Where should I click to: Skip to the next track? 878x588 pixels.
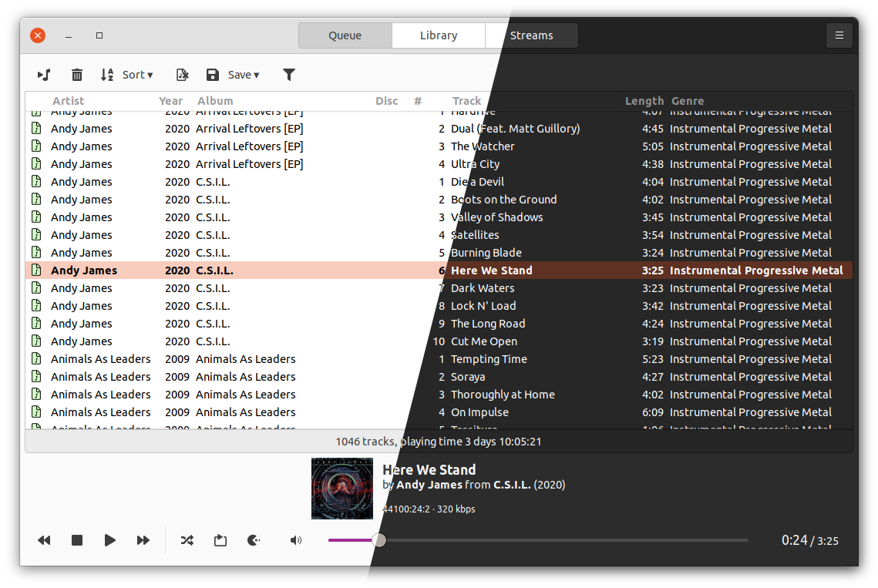pyautogui.click(x=143, y=540)
